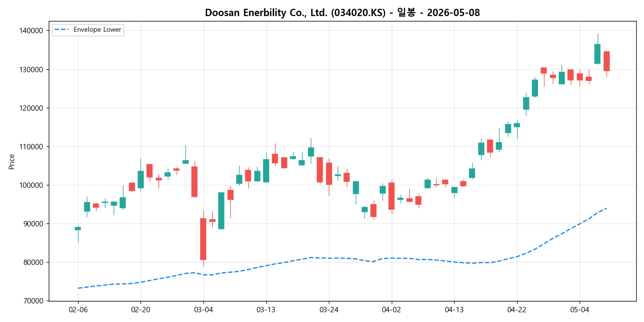Click the 140000 y-axis tick label
This screenshot has height=322, width=644.
[x=31, y=31]
